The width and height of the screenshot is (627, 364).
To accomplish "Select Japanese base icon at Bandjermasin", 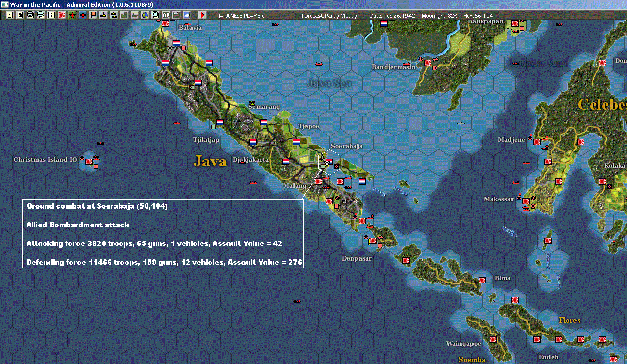I will point(428,62).
